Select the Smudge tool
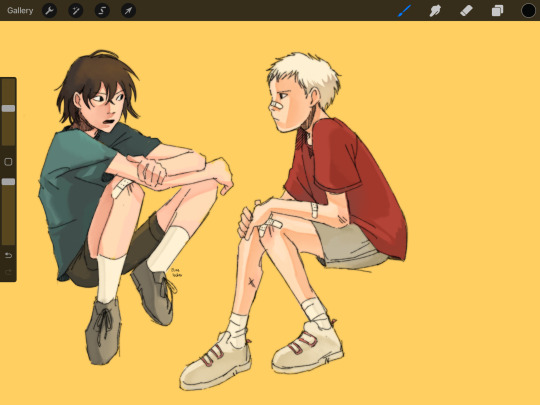The image size is (540, 405). click(x=435, y=11)
